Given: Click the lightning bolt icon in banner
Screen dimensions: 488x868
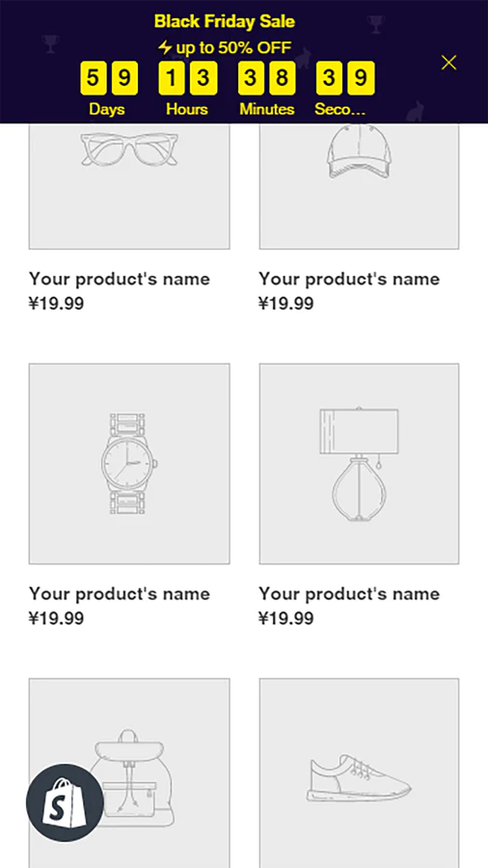Looking at the screenshot, I should pyautogui.click(x=165, y=47).
